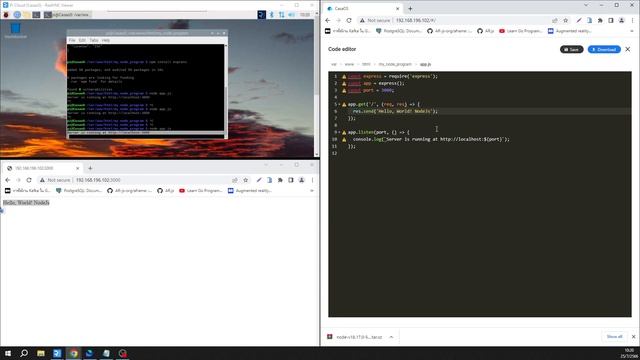
Task: Click Edge icon in Windows taskbar
Action: tap(90, 353)
